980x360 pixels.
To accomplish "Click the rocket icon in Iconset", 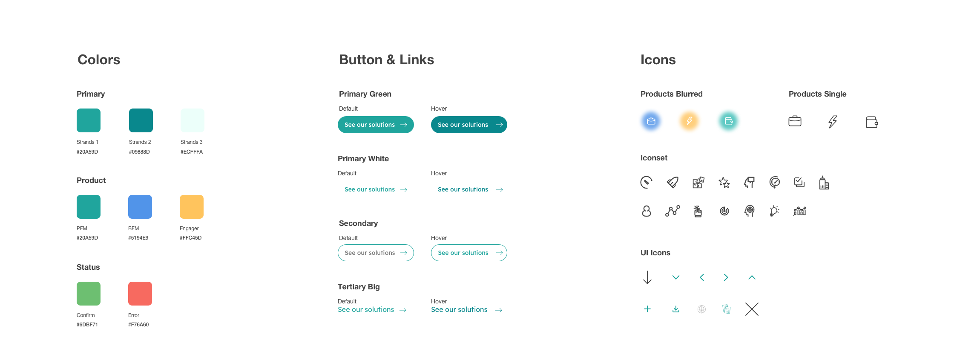I will pos(672,183).
